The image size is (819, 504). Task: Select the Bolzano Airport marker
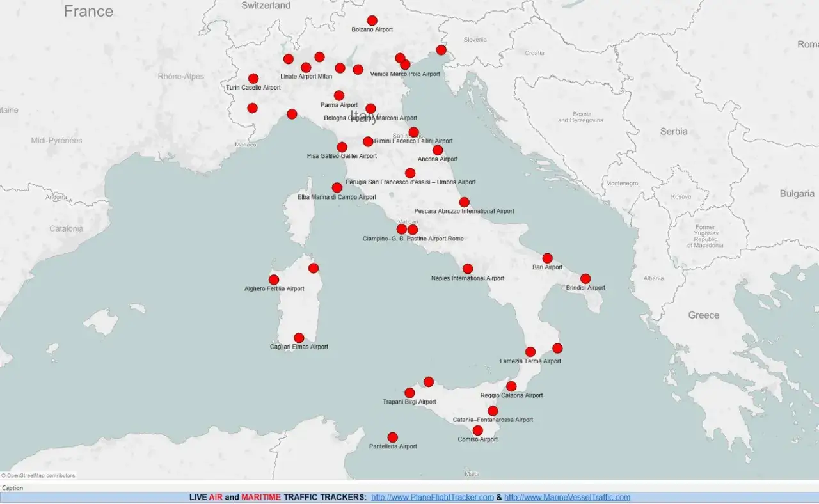point(372,20)
